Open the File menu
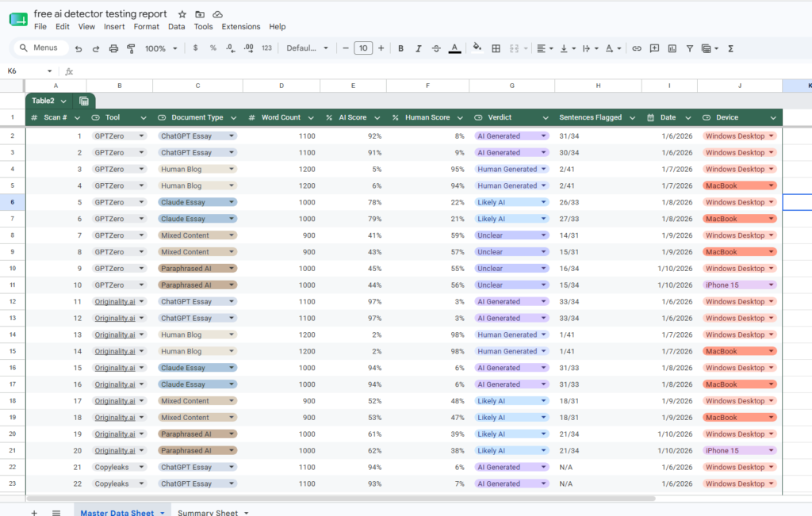The width and height of the screenshot is (812, 516). tap(40, 26)
